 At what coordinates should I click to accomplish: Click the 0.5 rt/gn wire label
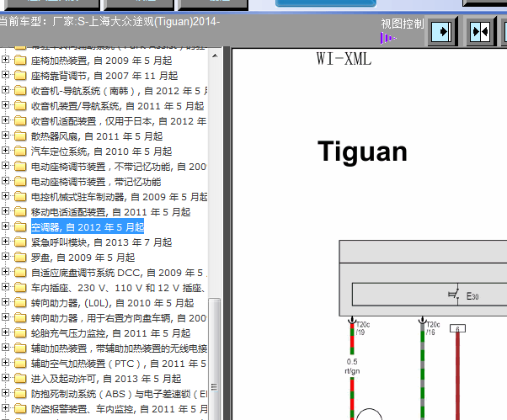(x=352, y=366)
